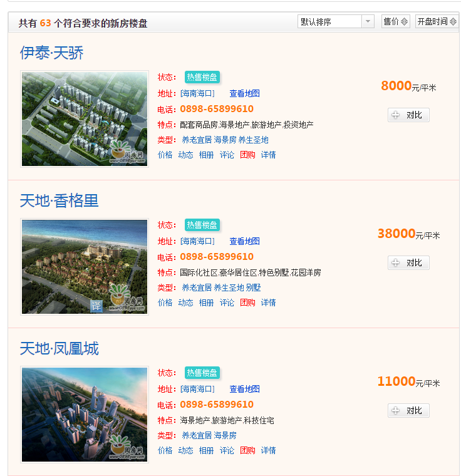Open 评论 tab of 天地·香格里
461x476 pixels.
click(x=227, y=303)
